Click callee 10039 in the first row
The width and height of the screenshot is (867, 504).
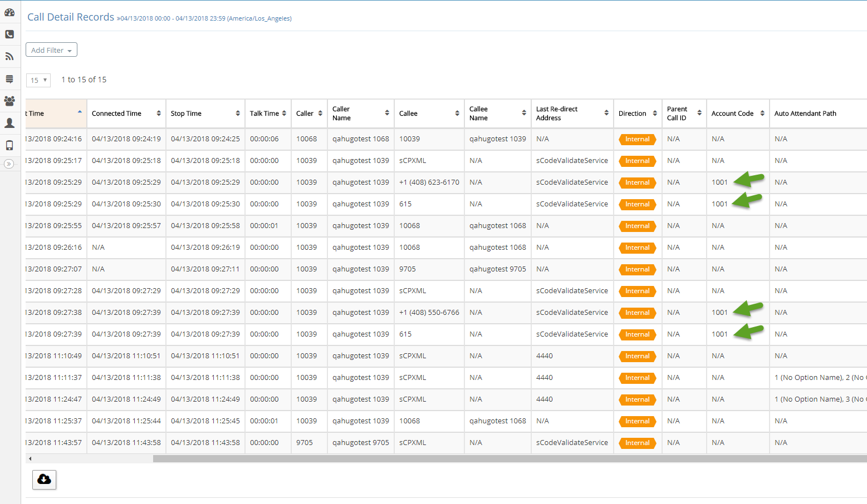(409, 139)
